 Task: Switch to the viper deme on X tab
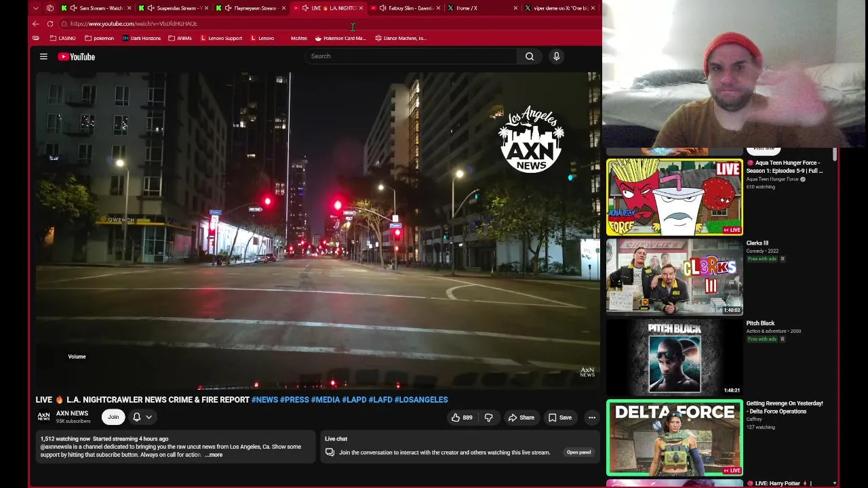point(560,8)
